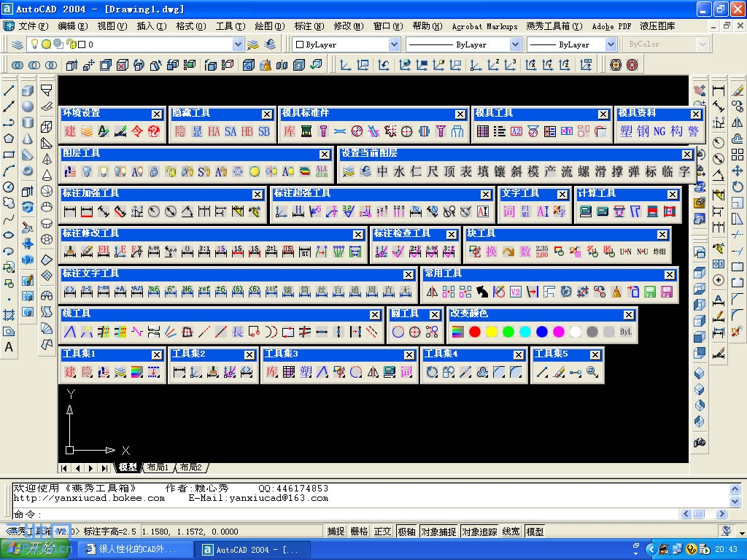Viewport: 747px width, 560px height.
Task: Select the Rectangle draw tool
Action: [x=9, y=155]
